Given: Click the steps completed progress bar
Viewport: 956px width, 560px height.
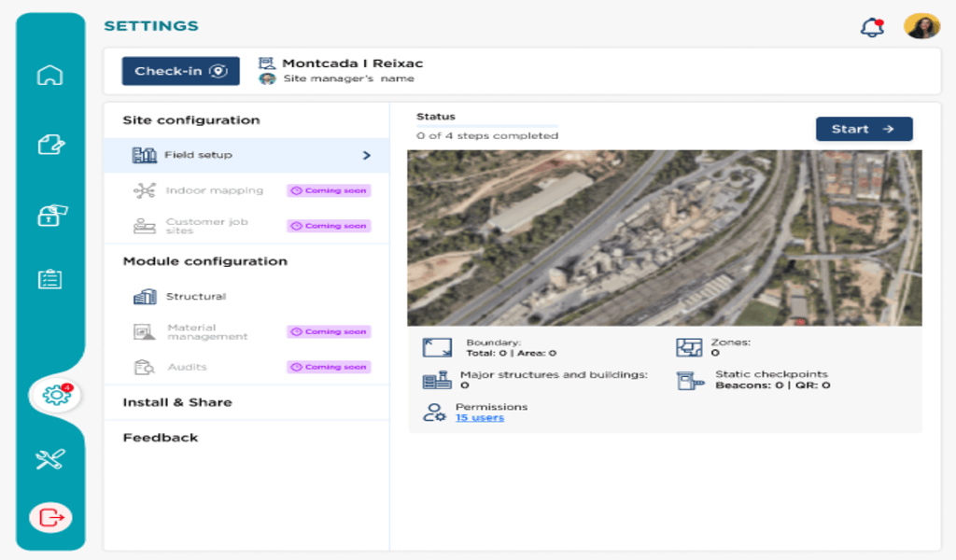Looking at the screenshot, I should [486, 126].
